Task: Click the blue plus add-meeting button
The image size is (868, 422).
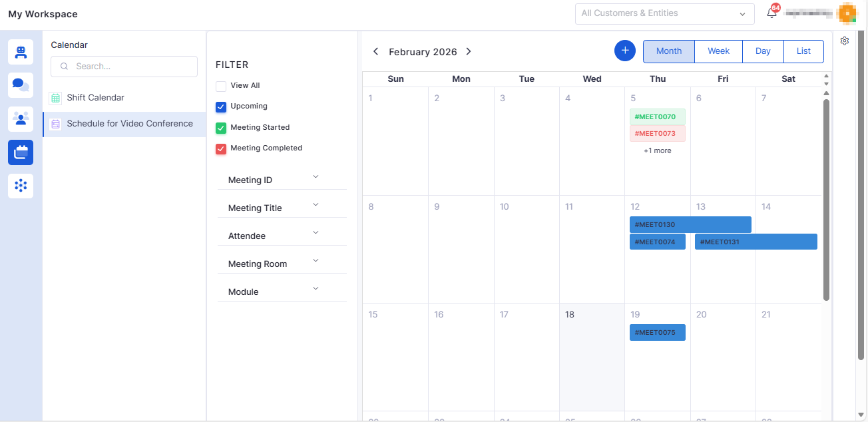Action: [x=624, y=51]
